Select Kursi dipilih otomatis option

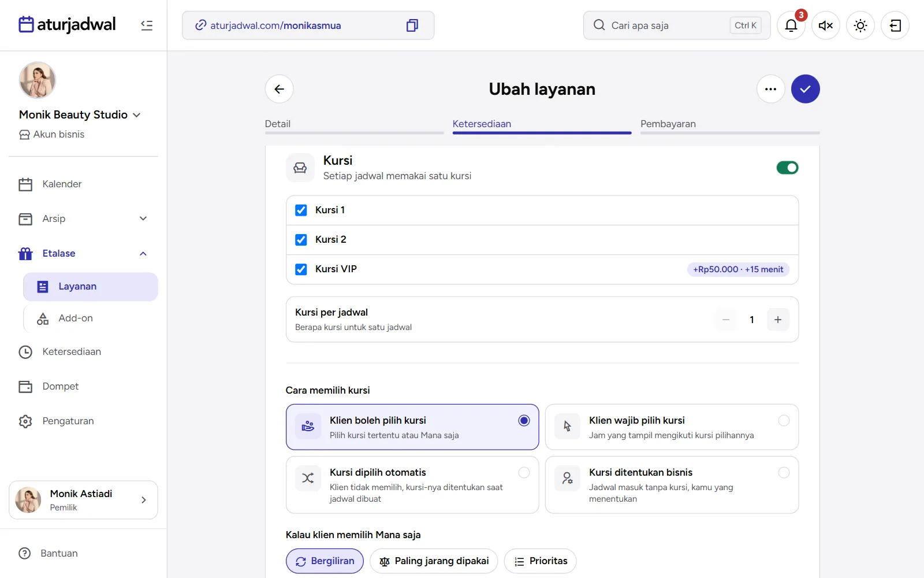pyautogui.click(x=412, y=485)
